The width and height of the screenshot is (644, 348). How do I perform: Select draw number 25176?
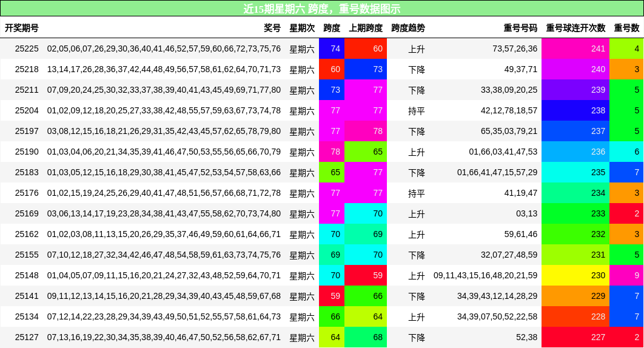tap(27, 193)
